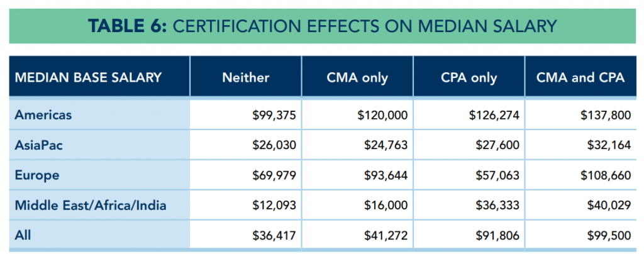Click the $120,000 salary cell
This screenshot has width=644, height=254.
coord(383,115)
